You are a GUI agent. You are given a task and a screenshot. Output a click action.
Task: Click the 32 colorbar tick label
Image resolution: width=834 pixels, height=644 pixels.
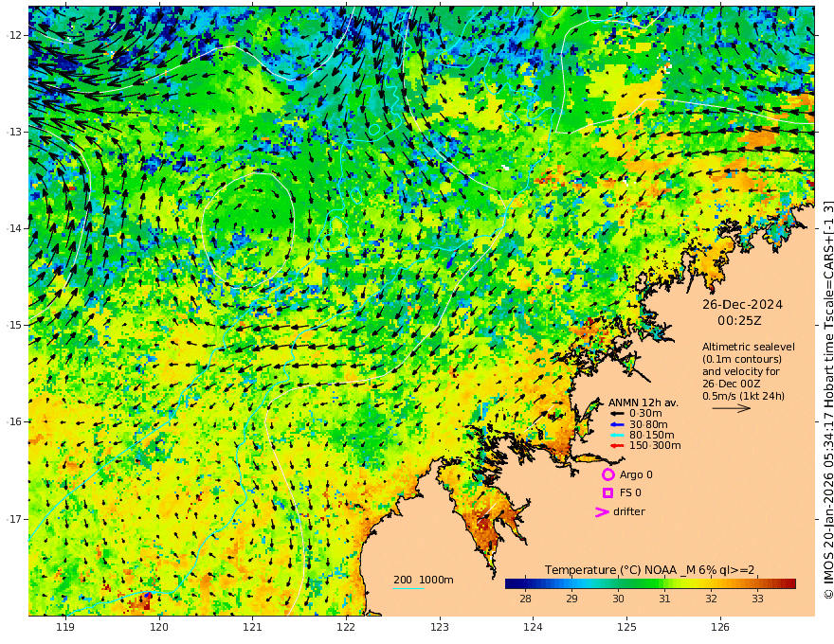click(x=711, y=599)
